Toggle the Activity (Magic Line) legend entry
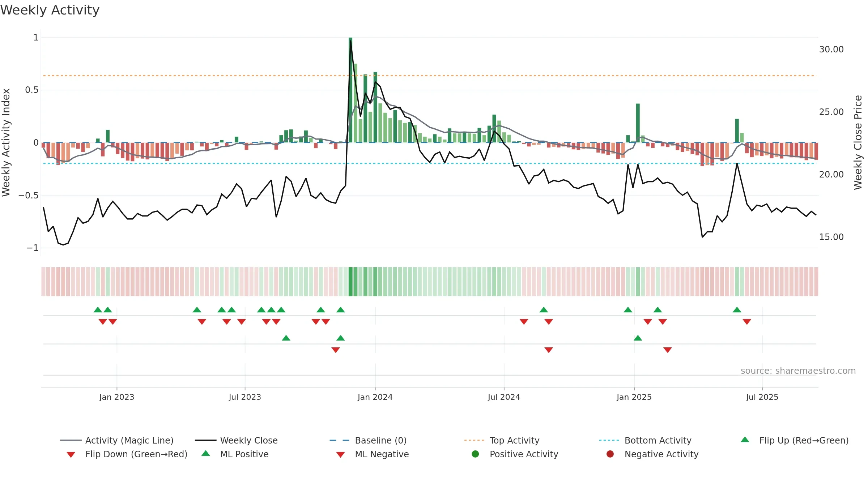The height and width of the screenshot is (488, 868). [x=116, y=440]
